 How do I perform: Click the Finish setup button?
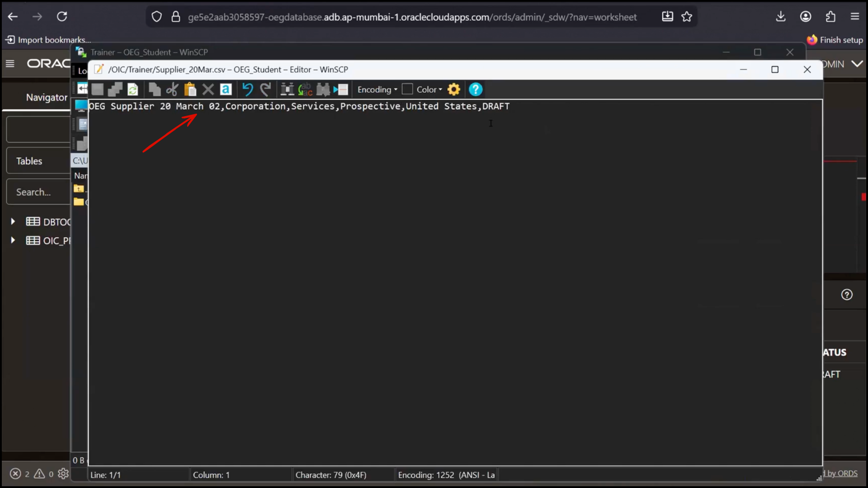tap(835, 40)
